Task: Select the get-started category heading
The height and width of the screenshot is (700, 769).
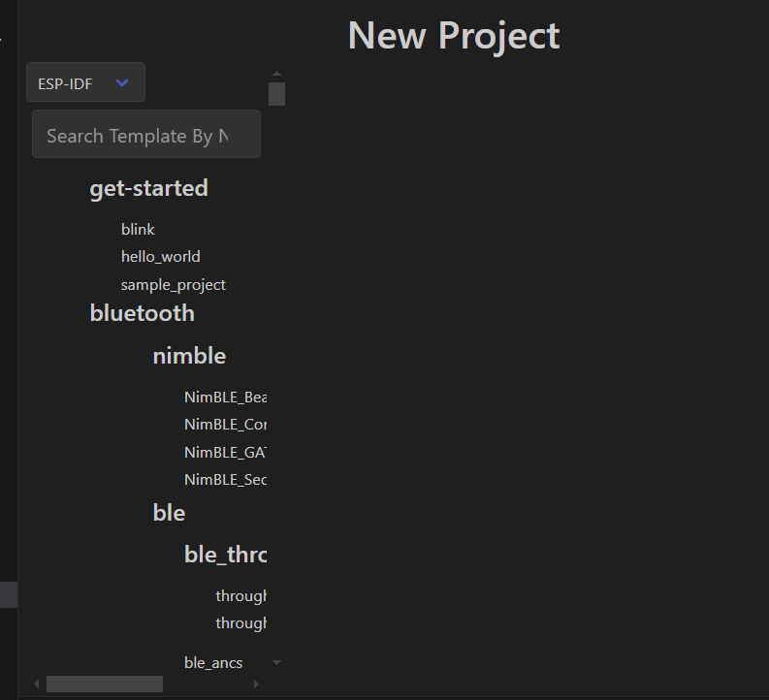Action: [x=148, y=188]
